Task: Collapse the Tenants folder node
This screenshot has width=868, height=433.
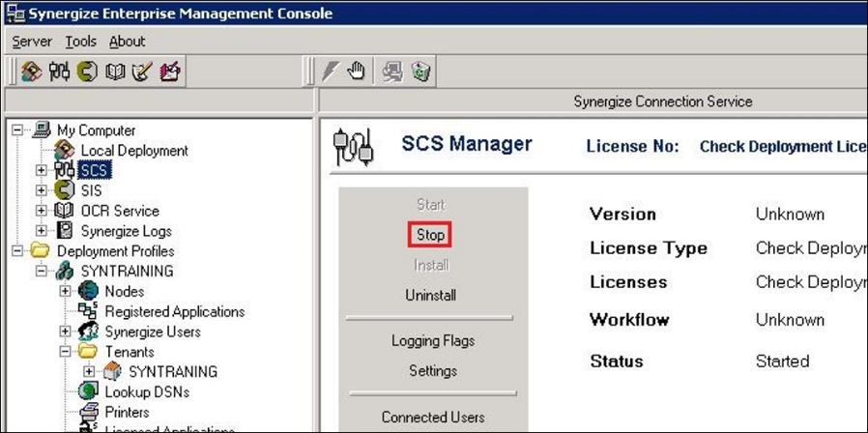Action: (66, 352)
